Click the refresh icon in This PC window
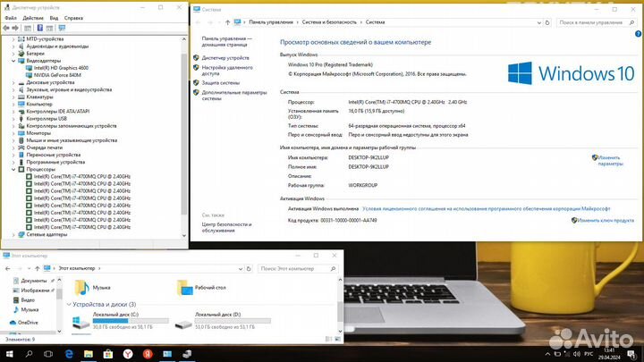 coord(249,269)
